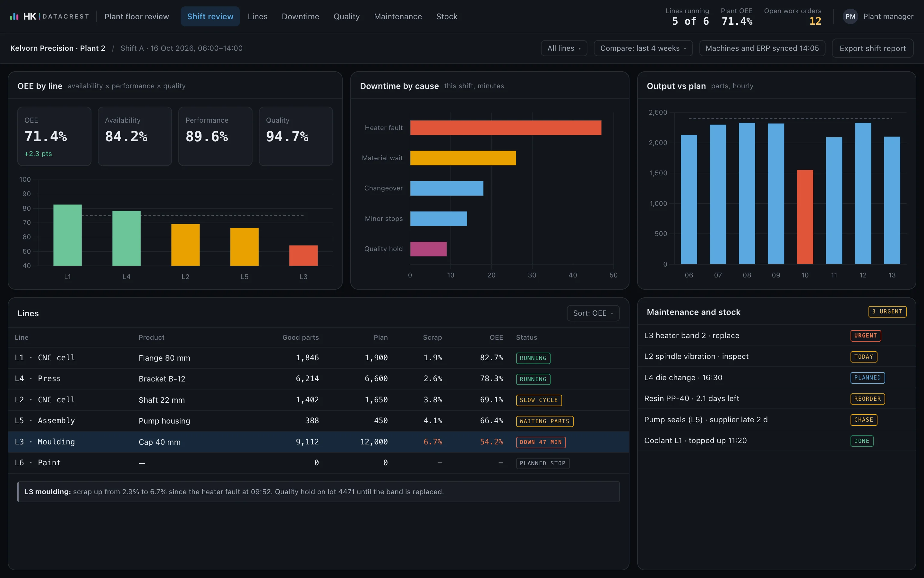This screenshot has height=578, width=924.
Task: Click the Heater fault downtime bar
Action: (x=506, y=128)
